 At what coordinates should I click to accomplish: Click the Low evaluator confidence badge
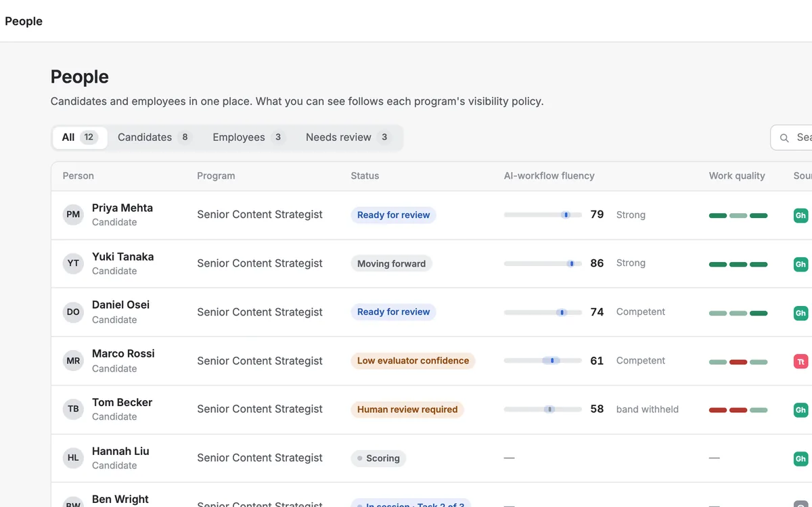[413, 361]
